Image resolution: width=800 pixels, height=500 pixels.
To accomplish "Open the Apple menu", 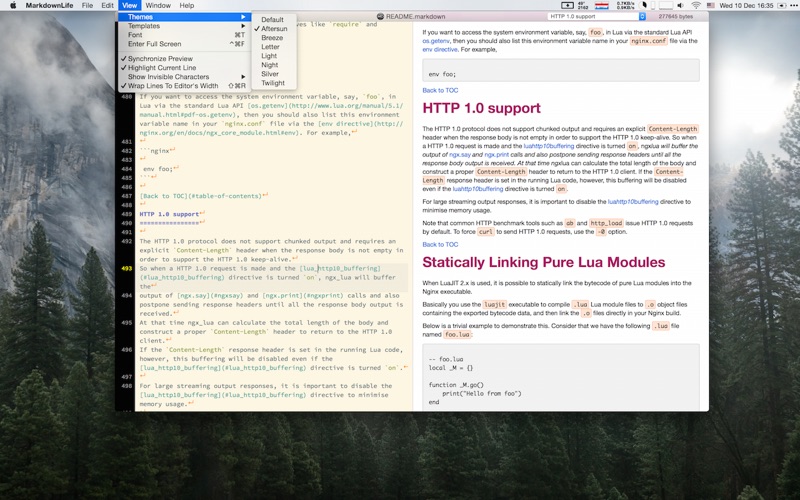I will pyautogui.click(x=13, y=6).
